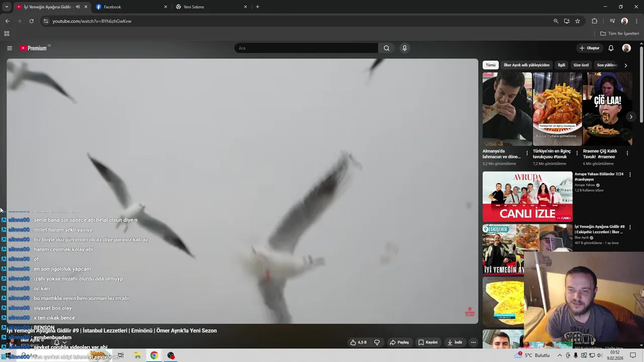View site information icon in address bar
This screenshot has width=644, height=362.
coord(46,21)
